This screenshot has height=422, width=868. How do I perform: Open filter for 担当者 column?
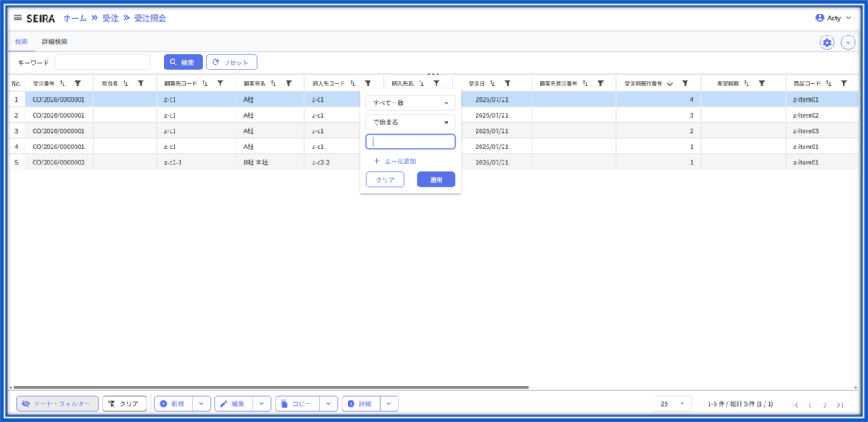pyautogui.click(x=142, y=83)
